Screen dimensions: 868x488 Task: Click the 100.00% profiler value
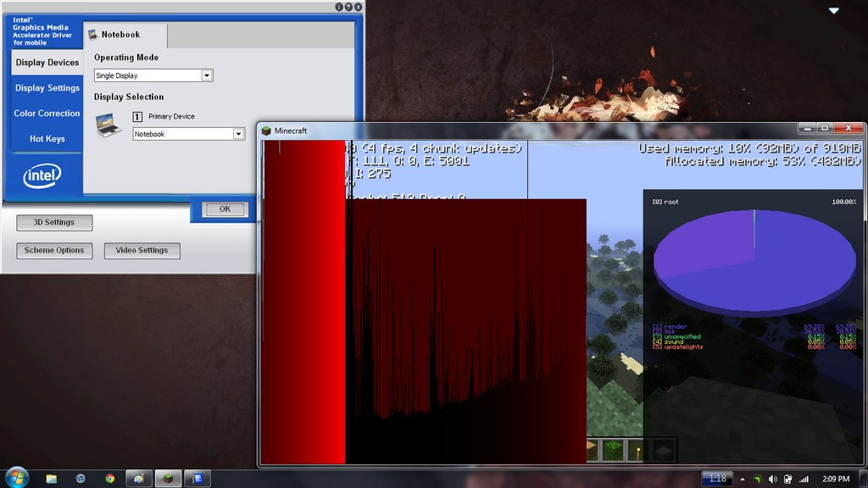tap(843, 202)
